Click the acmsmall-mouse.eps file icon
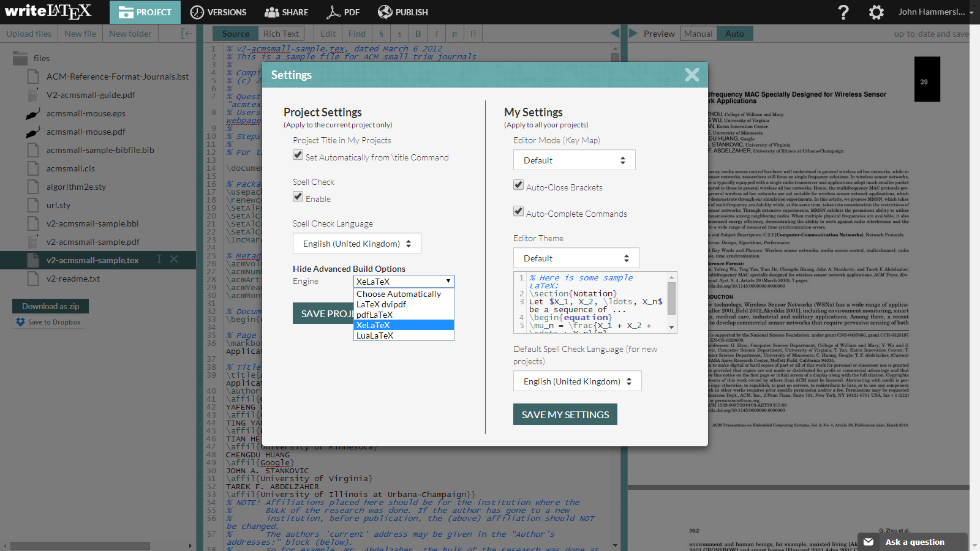The height and width of the screenshot is (551, 980). 33,113
